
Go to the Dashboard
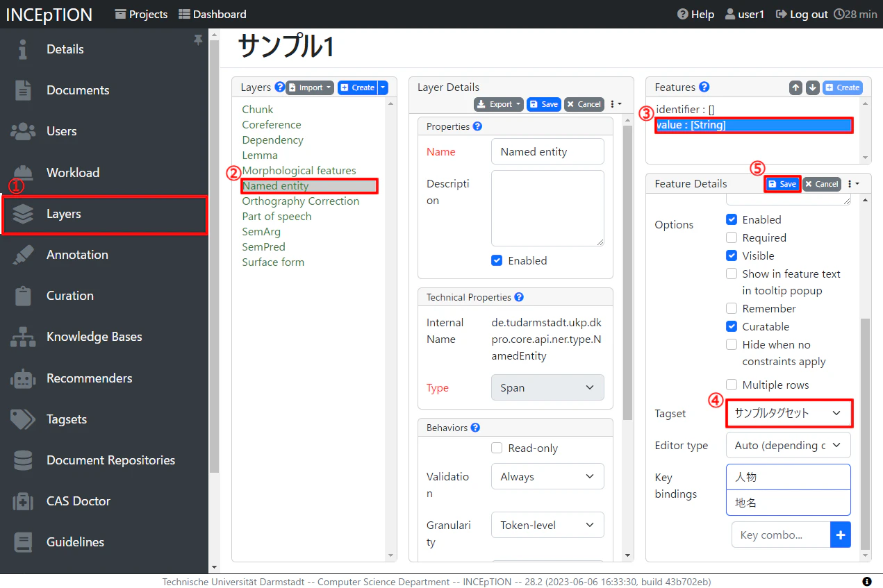(213, 14)
